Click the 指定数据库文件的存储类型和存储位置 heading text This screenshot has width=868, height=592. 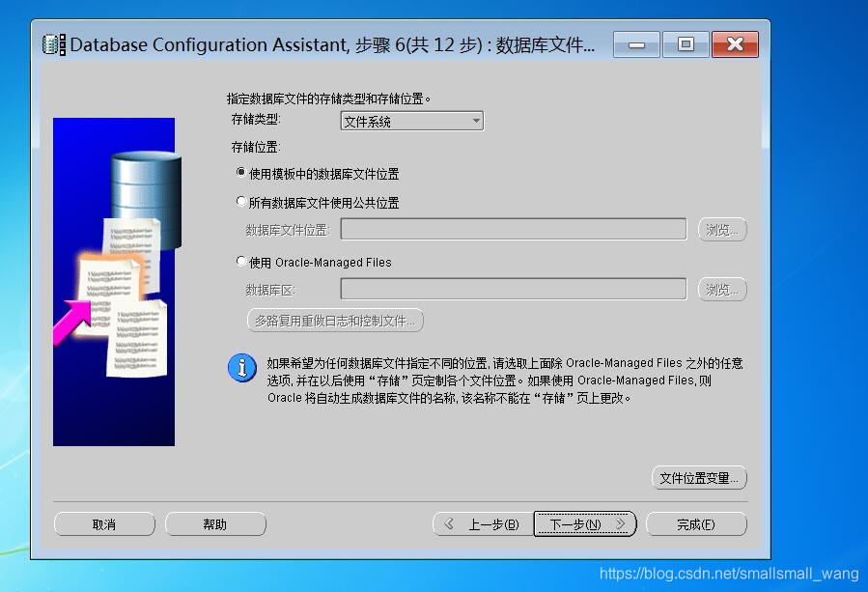pyautogui.click(x=328, y=99)
